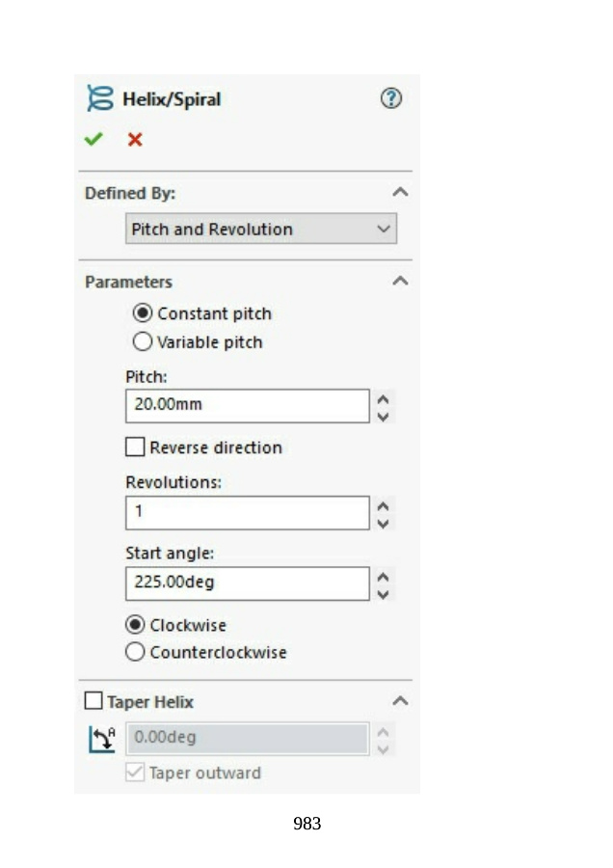Increase Revolutions with the up arrow
This screenshot has width=613, height=868.
(384, 505)
